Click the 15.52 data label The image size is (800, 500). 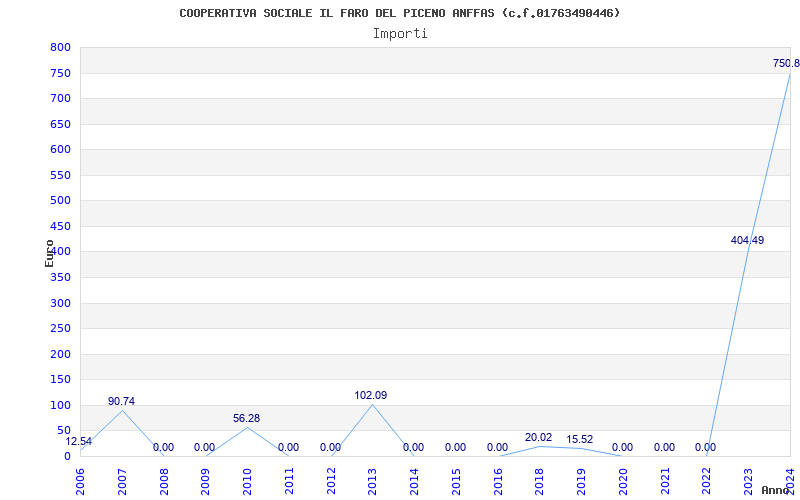(x=580, y=439)
